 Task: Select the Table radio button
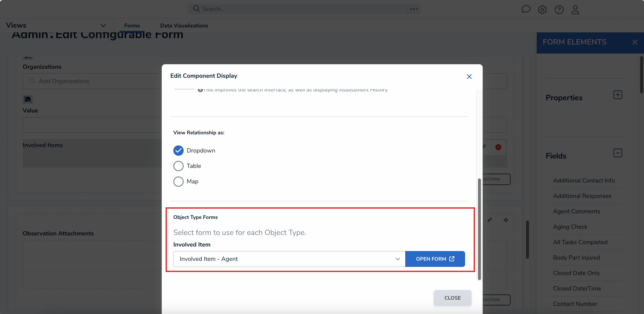(x=178, y=166)
